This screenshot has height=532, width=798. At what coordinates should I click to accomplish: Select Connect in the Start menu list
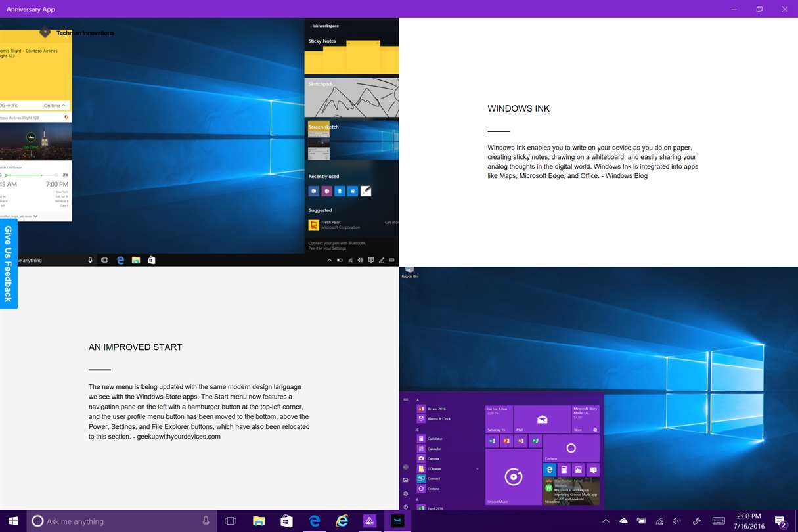tap(430, 479)
